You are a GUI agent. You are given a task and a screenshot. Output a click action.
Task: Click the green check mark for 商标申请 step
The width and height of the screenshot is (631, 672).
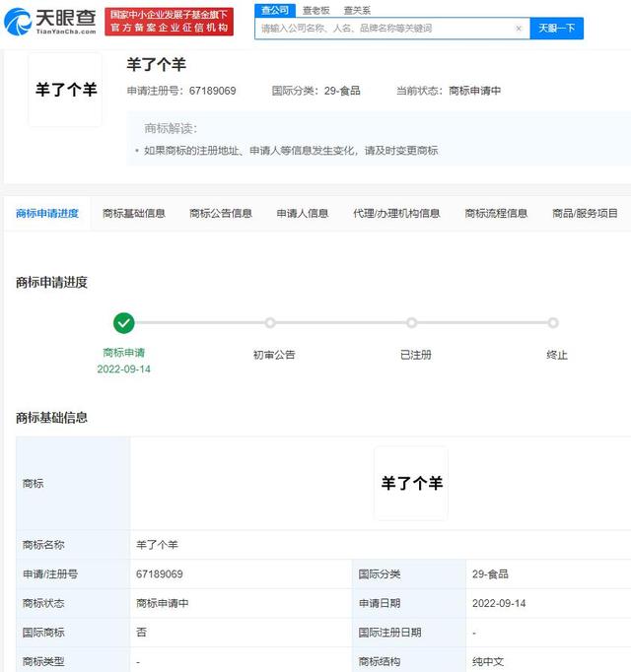pos(123,323)
